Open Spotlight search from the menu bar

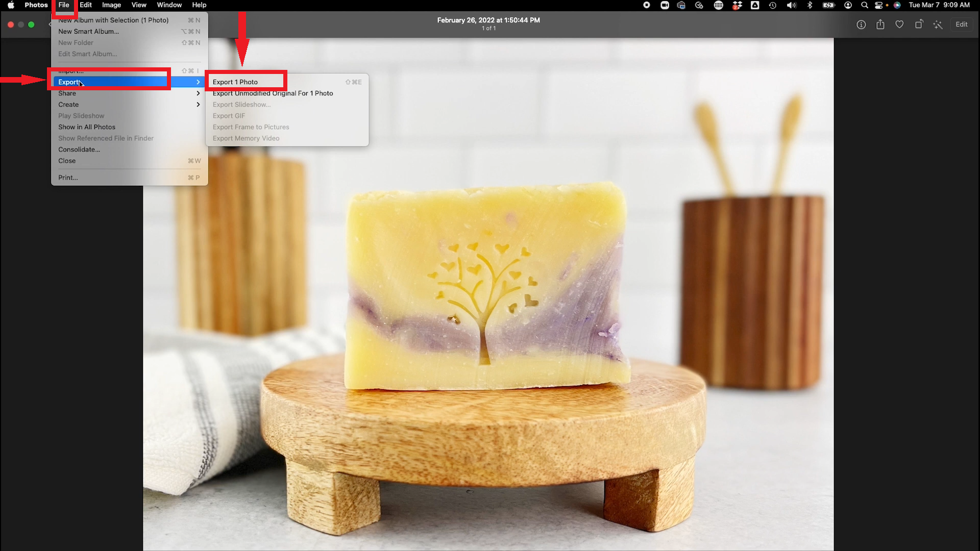(864, 5)
